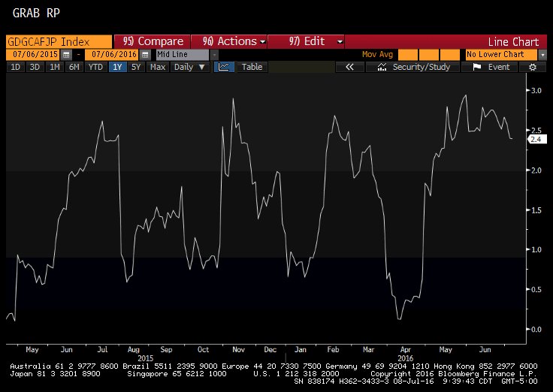Select Max time range
This screenshot has height=392, width=553.
[158, 67]
